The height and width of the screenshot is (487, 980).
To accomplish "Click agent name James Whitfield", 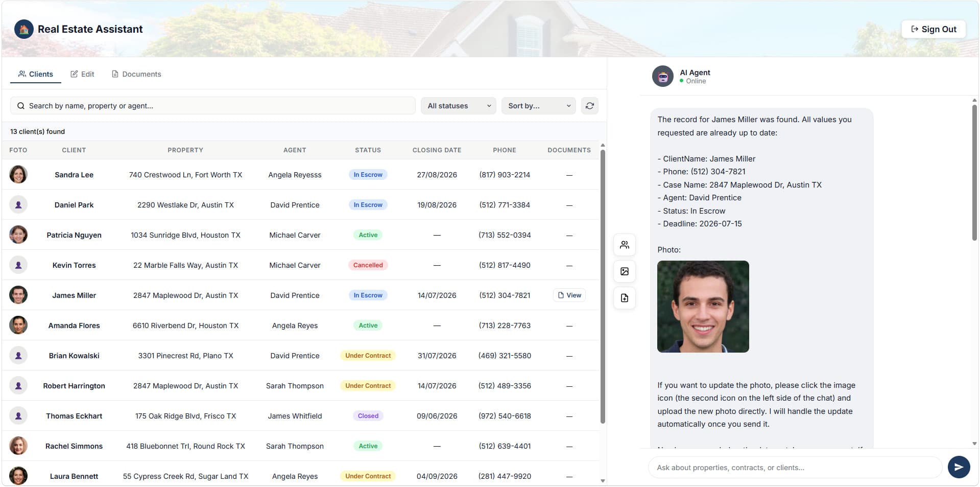I will click(x=295, y=415).
